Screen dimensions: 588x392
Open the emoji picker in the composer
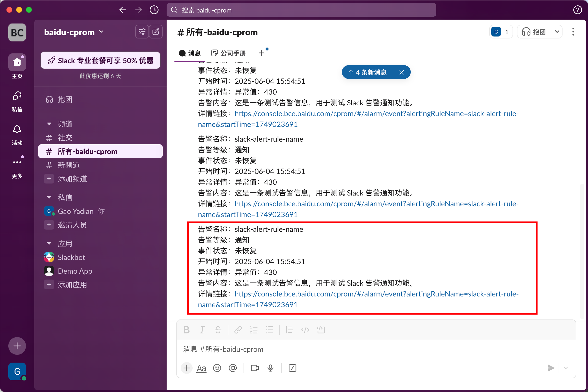point(217,368)
